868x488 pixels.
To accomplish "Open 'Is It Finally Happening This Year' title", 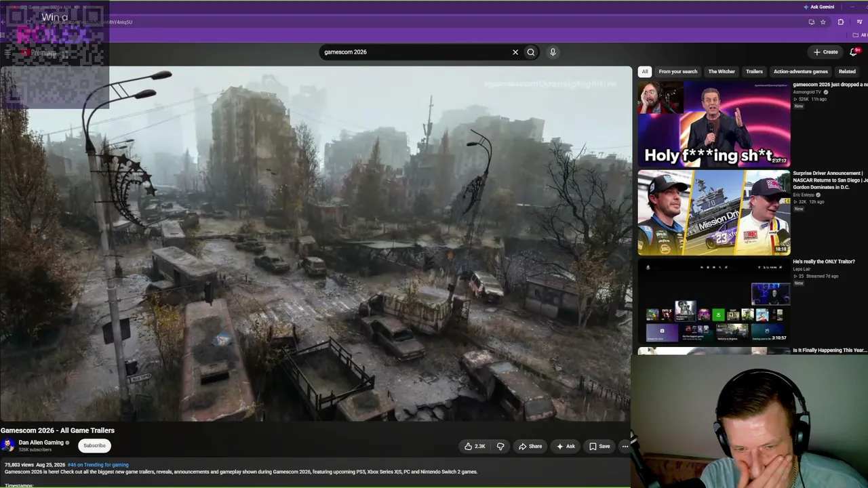I will [x=830, y=350].
